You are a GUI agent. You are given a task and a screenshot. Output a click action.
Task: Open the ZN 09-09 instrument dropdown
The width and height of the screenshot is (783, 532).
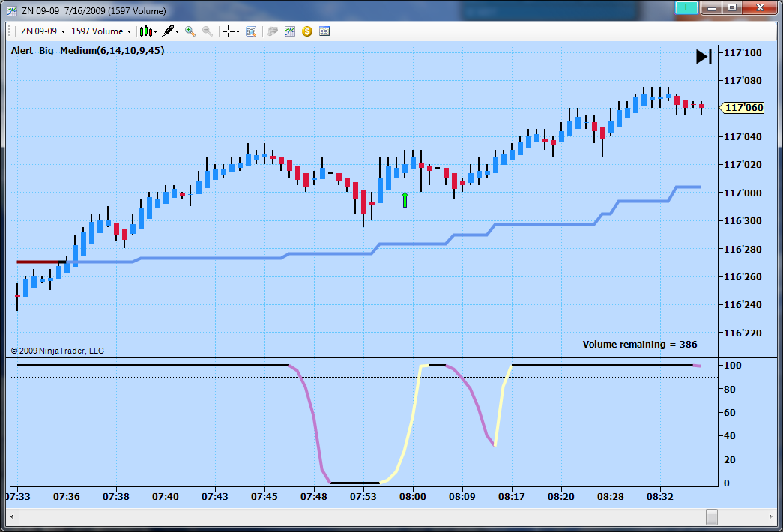pyautogui.click(x=43, y=31)
